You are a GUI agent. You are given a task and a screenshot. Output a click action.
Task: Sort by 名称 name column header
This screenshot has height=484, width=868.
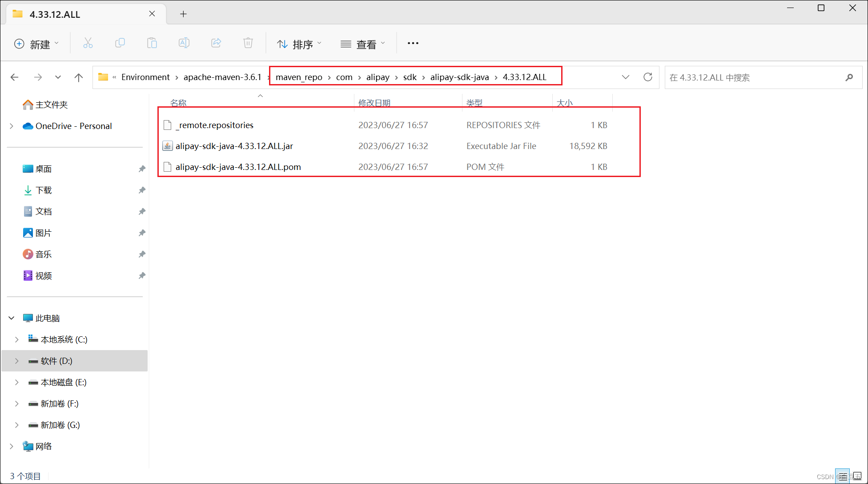178,103
